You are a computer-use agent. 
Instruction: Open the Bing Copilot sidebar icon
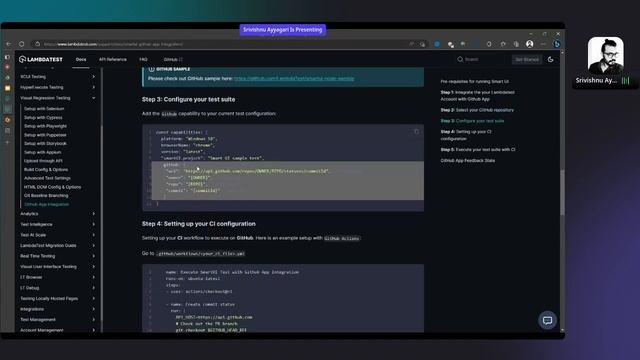coord(556,44)
